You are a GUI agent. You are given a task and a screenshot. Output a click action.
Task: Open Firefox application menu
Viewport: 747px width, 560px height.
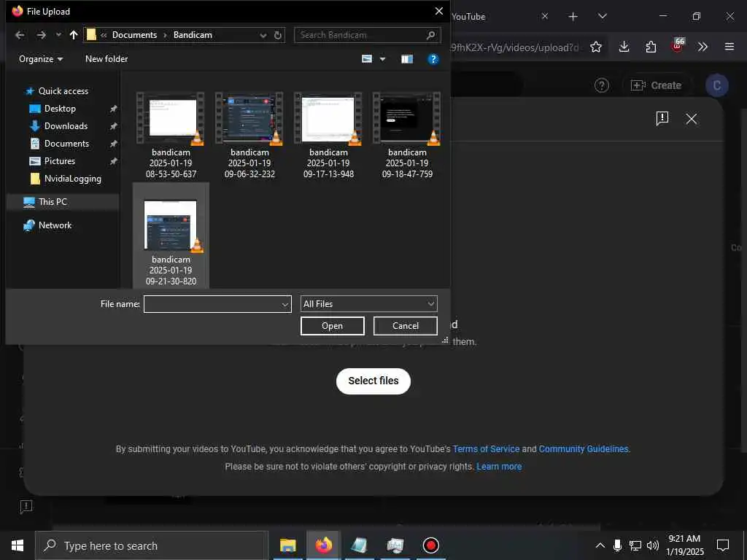(729, 47)
